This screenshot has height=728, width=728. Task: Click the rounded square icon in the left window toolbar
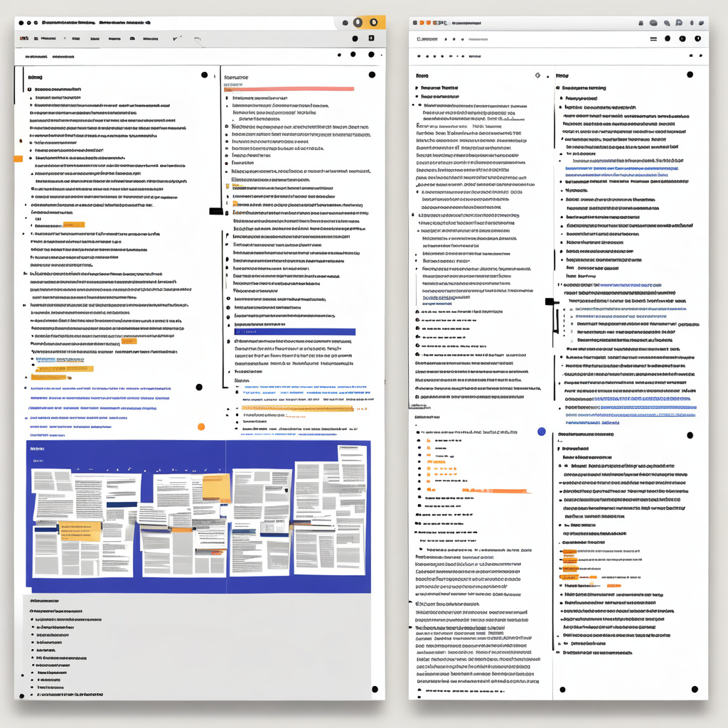tap(371, 38)
